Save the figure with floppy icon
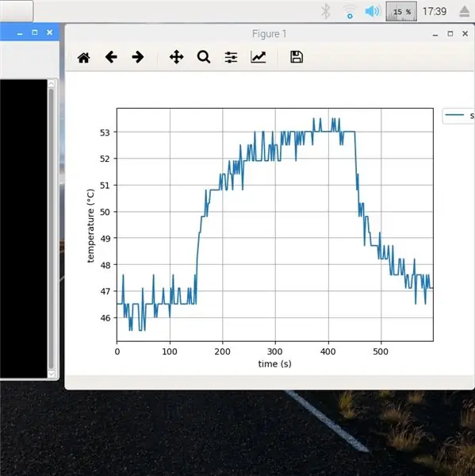 point(297,57)
